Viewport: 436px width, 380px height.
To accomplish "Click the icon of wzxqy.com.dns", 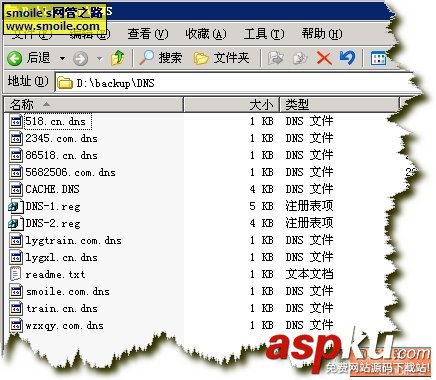I will 16,325.
